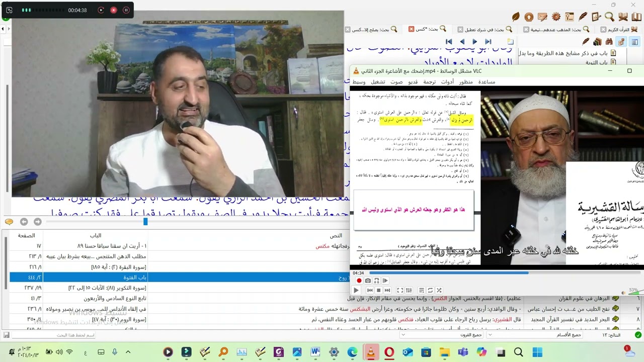Click the comment bubble icon above results

(x=9, y=222)
